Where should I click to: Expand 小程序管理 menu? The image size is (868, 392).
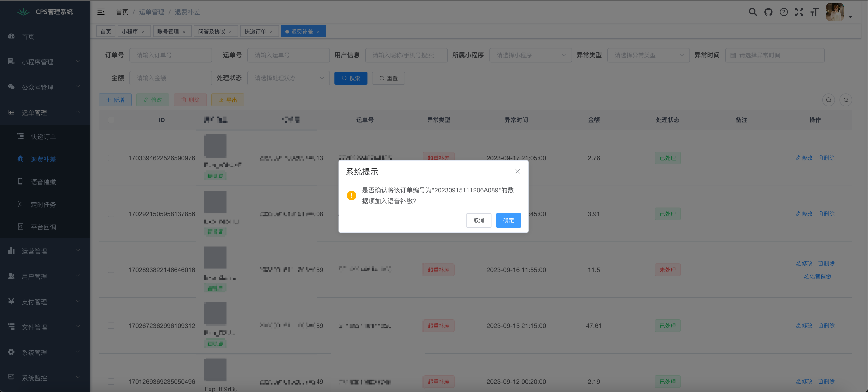[45, 62]
